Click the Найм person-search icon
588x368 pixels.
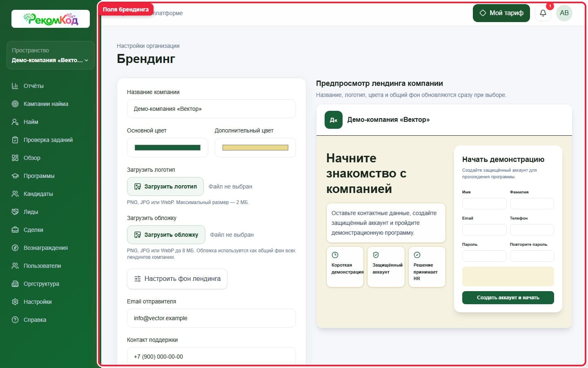[15, 122]
